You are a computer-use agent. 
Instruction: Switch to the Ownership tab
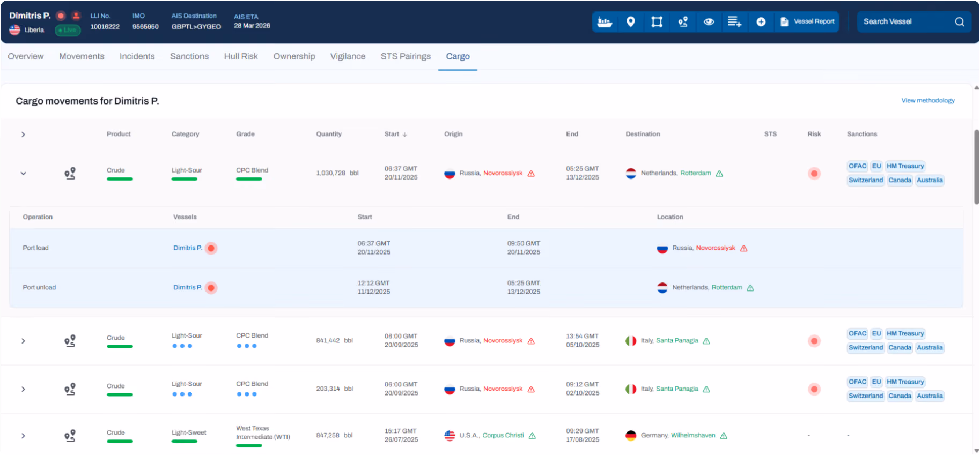(294, 56)
